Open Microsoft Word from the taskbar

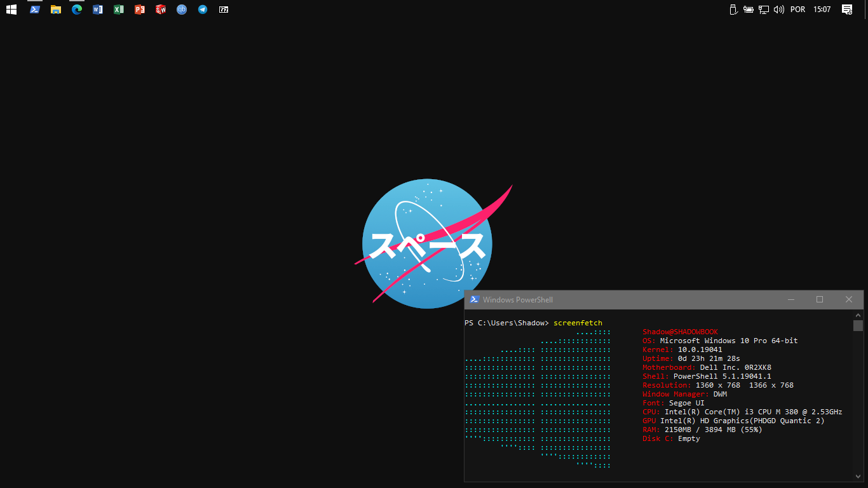[98, 10]
